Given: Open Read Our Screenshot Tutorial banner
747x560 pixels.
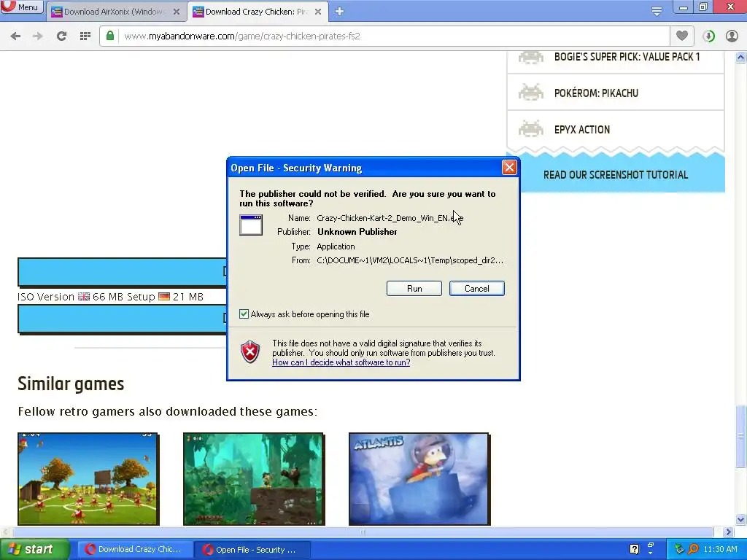Looking at the screenshot, I should pyautogui.click(x=616, y=175).
